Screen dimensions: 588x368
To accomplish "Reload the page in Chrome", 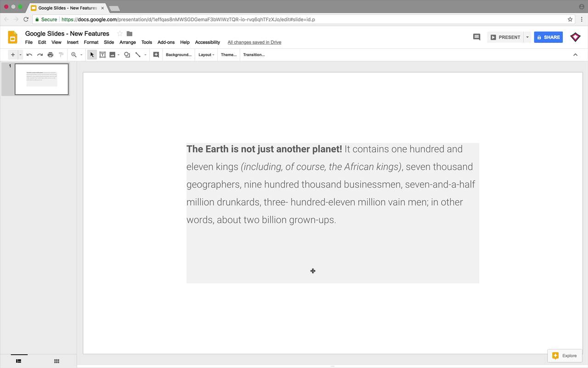I will (26, 19).
